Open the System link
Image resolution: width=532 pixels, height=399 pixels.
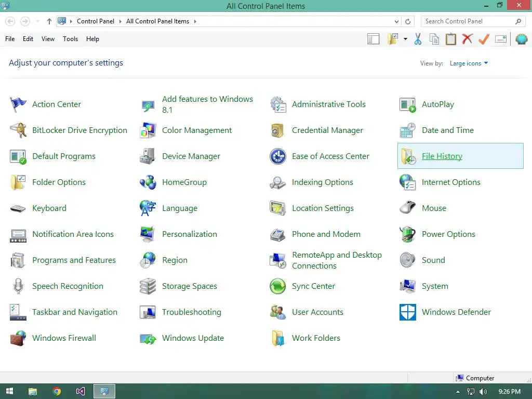pyautogui.click(x=435, y=286)
